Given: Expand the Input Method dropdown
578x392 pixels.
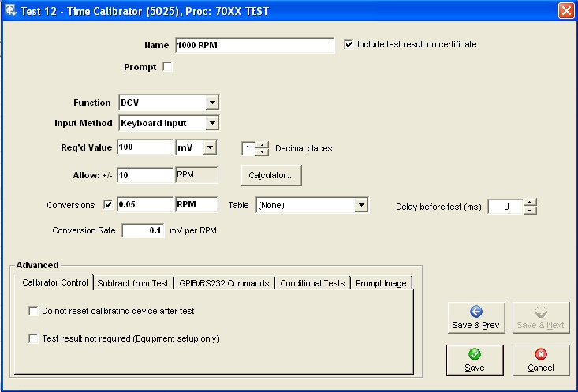Looking at the screenshot, I should (211, 123).
